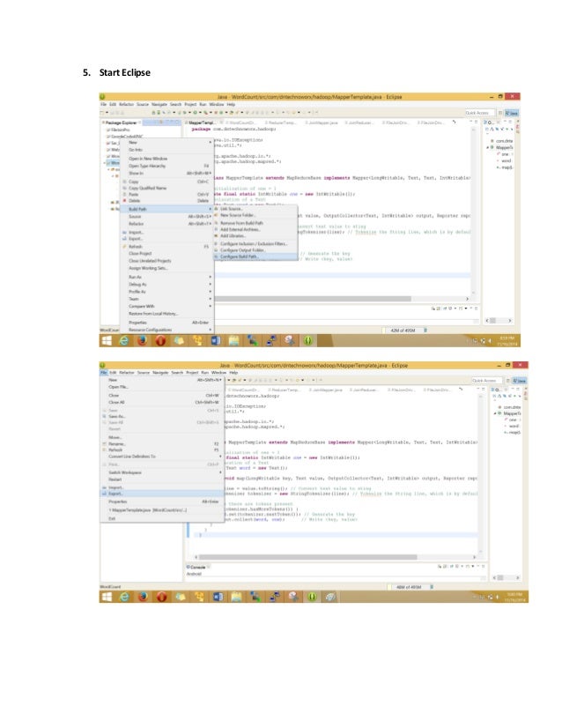Click the 48M of 495M heap status bar

(x=409, y=587)
